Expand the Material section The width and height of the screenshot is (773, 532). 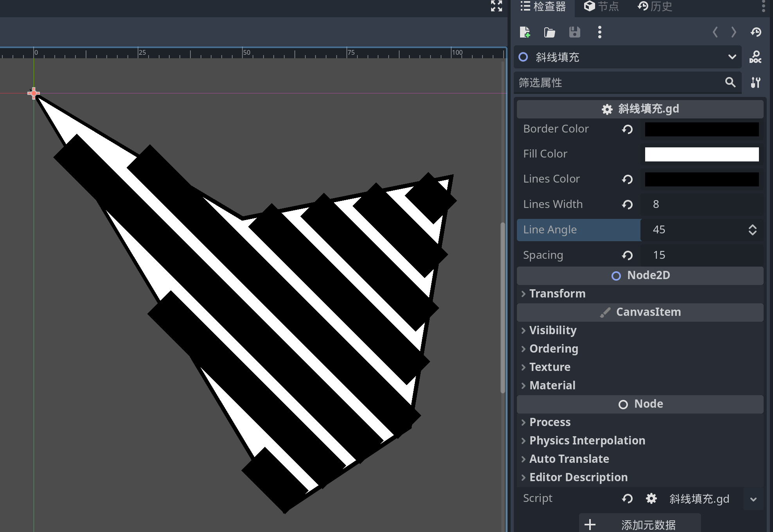[640, 385]
